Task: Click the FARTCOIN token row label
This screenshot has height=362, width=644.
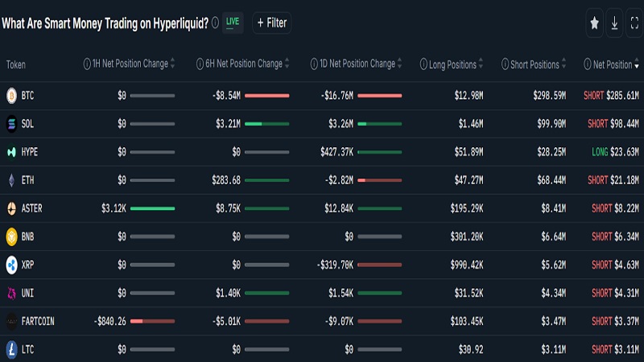Action: [x=38, y=321]
